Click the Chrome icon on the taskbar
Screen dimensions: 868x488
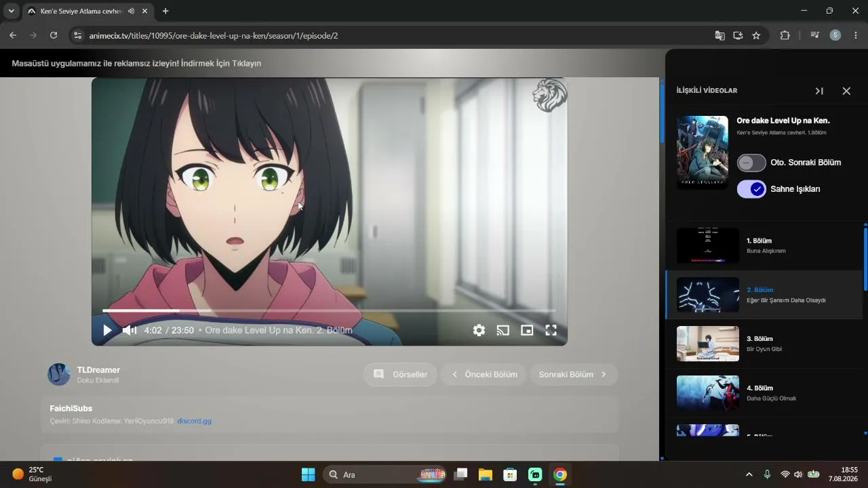(560, 474)
